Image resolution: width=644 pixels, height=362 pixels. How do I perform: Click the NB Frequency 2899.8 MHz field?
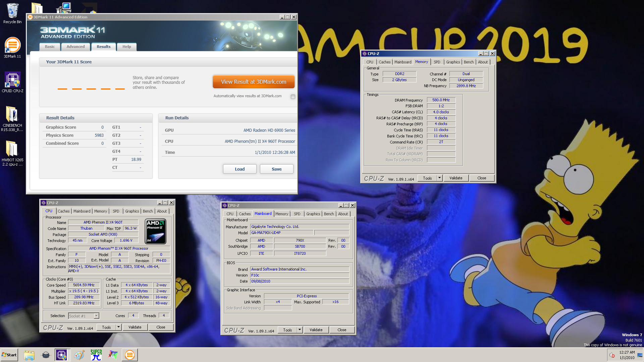(466, 86)
